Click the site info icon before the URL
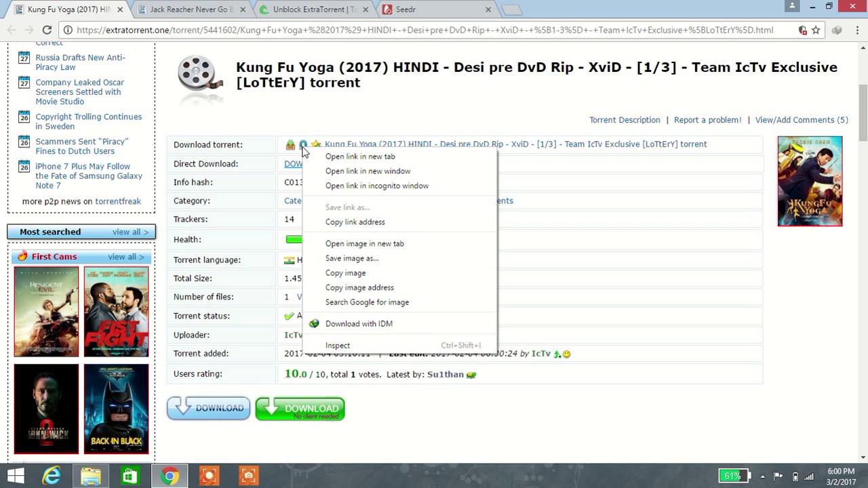This screenshot has height=488, width=868. tap(67, 30)
